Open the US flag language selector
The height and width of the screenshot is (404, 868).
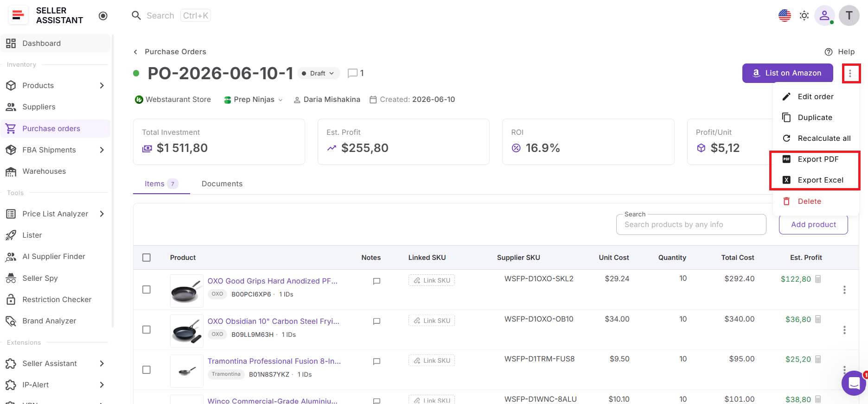coord(785,15)
